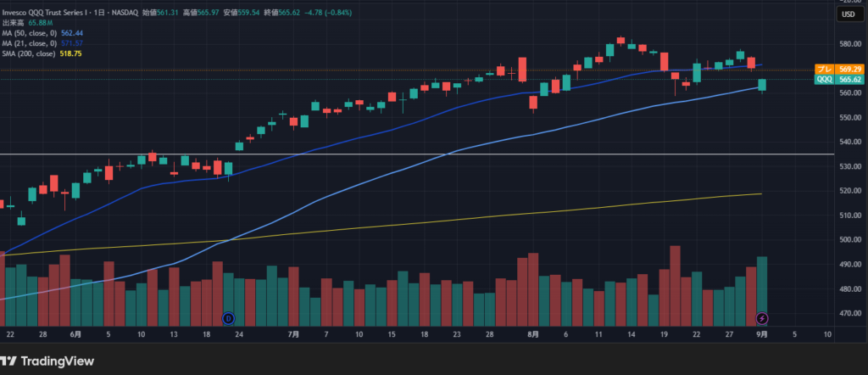Select the QQQ 565.62 price label
The height and width of the screenshot is (375, 868).
839,79
